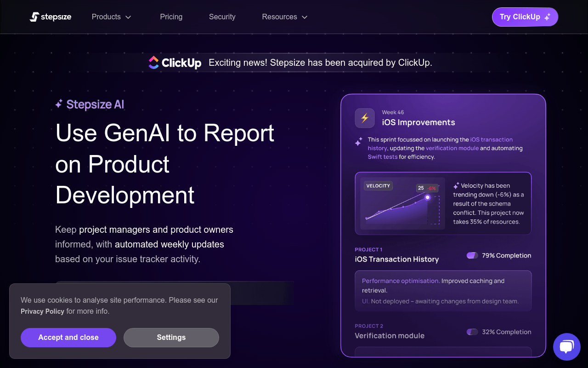Image resolution: width=588 pixels, height=368 pixels.
Task: Toggle the 79% Completion switch
Action: click(472, 255)
